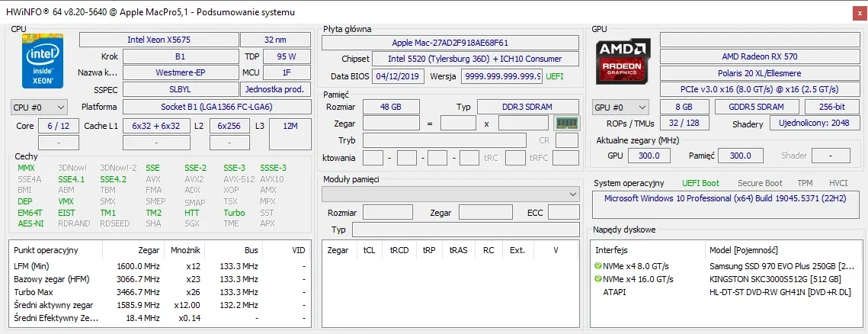The height and width of the screenshot is (334, 868).
Task: Click the 6x32 + 6x32 L1 cache field
Action: 157,127
